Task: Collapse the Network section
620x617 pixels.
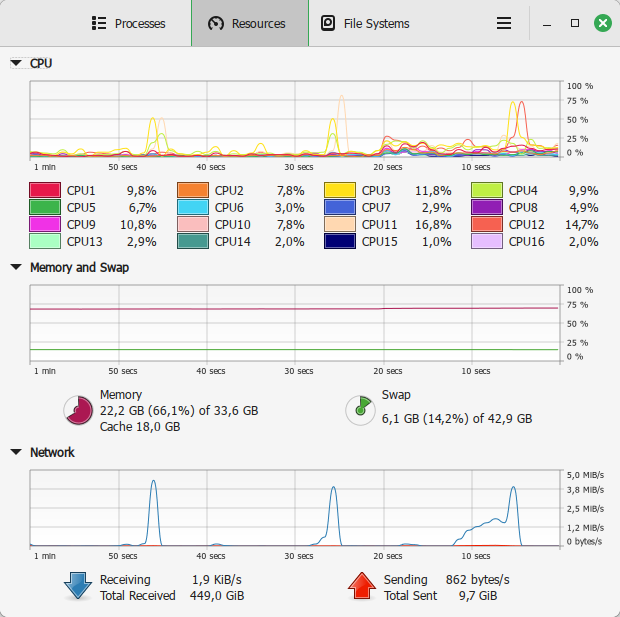Action: click(x=16, y=452)
